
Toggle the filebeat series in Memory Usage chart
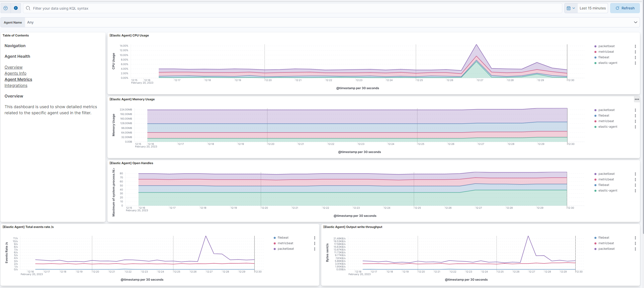click(604, 116)
